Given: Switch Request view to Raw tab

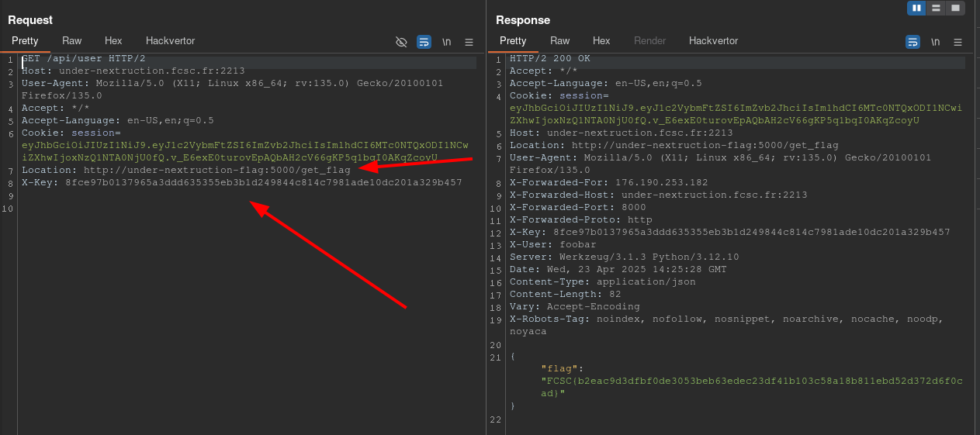Looking at the screenshot, I should (72, 40).
